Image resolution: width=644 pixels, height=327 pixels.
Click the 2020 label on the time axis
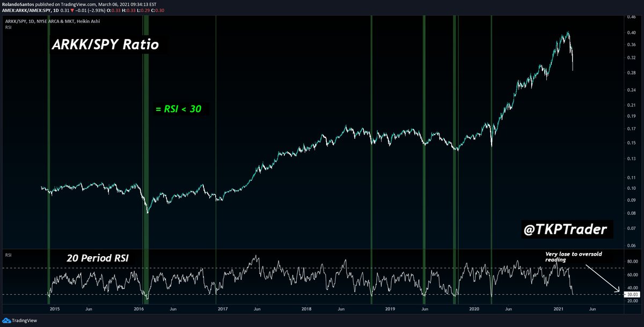(474, 309)
